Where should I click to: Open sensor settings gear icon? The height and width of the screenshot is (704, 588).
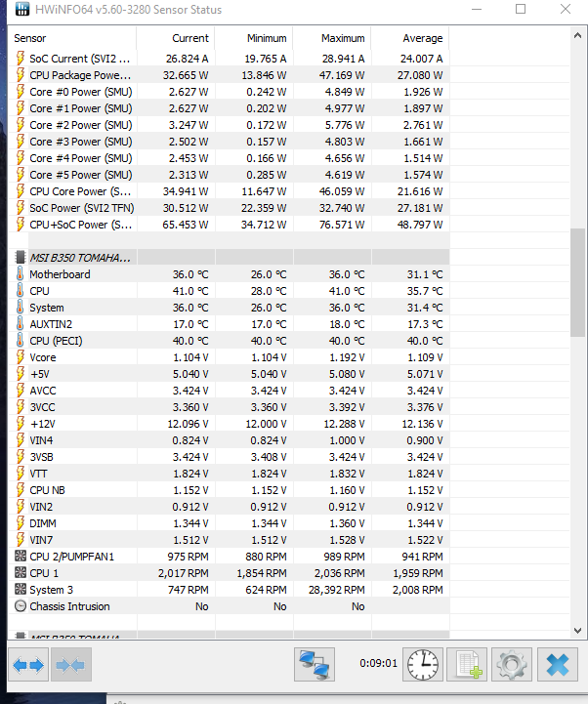[x=512, y=665]
